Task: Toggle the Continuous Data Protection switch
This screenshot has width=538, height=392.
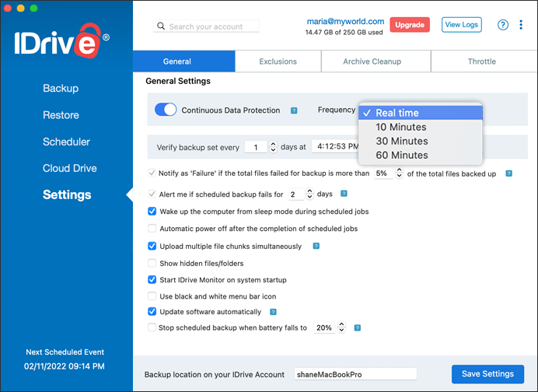Action: pos(166,110)
